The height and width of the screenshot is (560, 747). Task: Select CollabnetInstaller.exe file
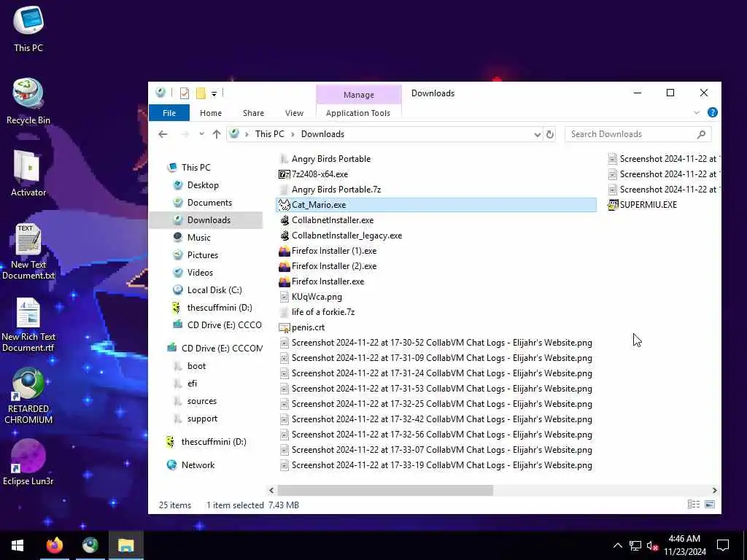click(x=333, y=220)
